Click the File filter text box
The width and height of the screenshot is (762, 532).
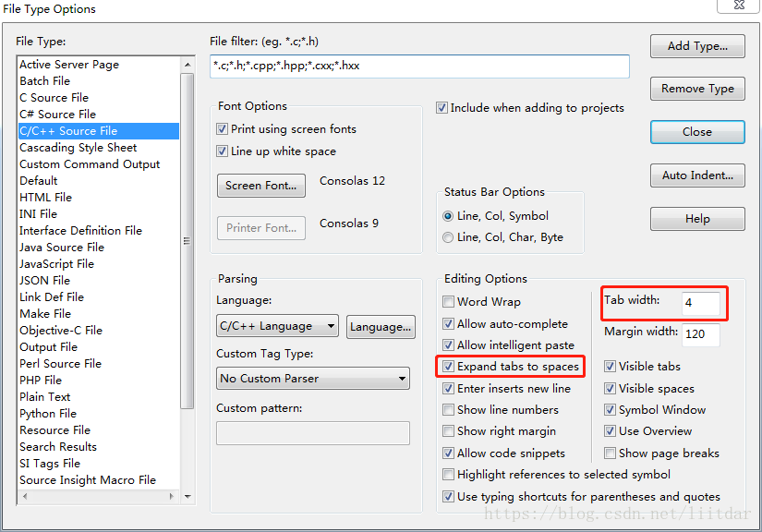tap(419, 66)
